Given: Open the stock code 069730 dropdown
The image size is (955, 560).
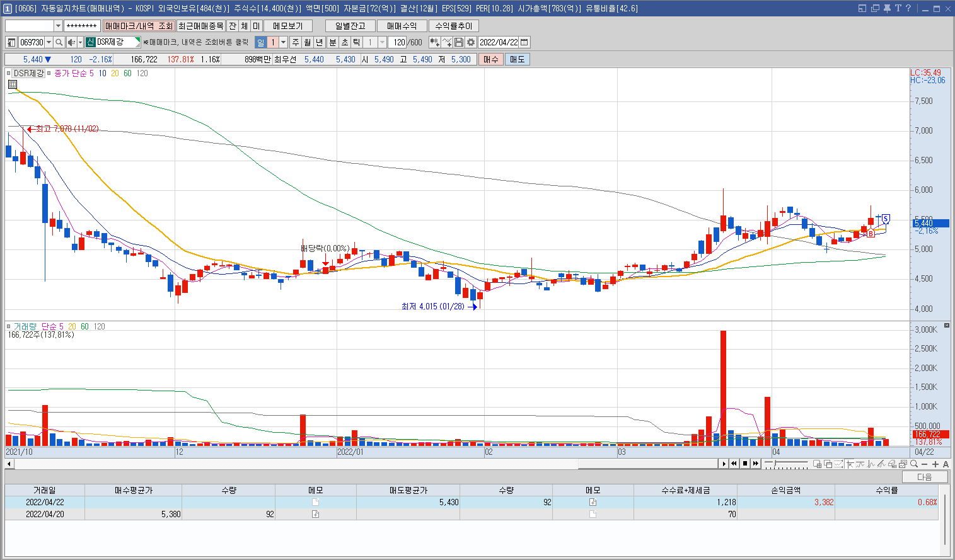Looking at the screenshot, I should coord(49,42).
